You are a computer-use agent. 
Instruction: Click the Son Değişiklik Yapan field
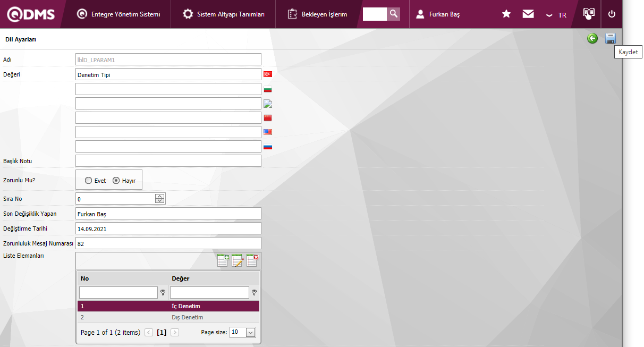[x=168, y=214]
